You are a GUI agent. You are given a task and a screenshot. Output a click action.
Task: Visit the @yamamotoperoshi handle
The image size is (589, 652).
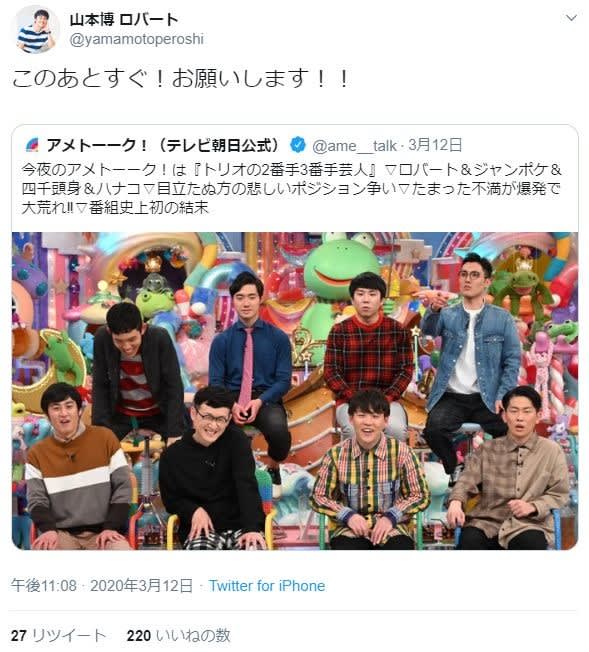coord(136,40)
